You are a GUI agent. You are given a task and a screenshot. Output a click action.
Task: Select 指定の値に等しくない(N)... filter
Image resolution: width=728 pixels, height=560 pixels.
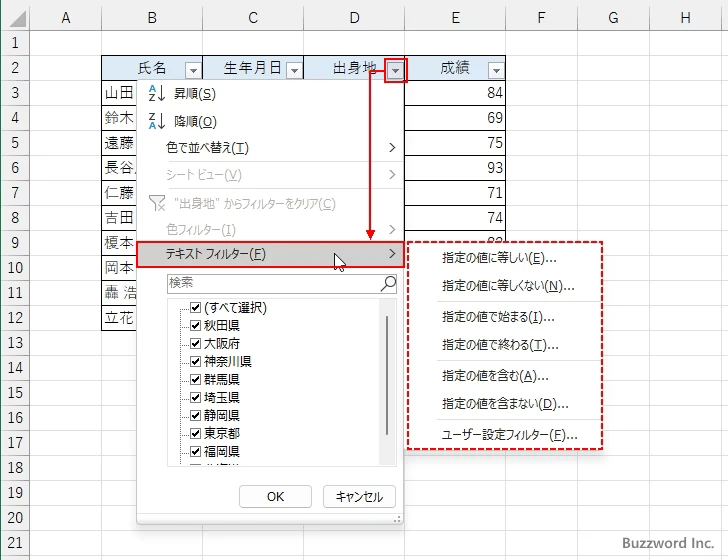click(505, 286)
